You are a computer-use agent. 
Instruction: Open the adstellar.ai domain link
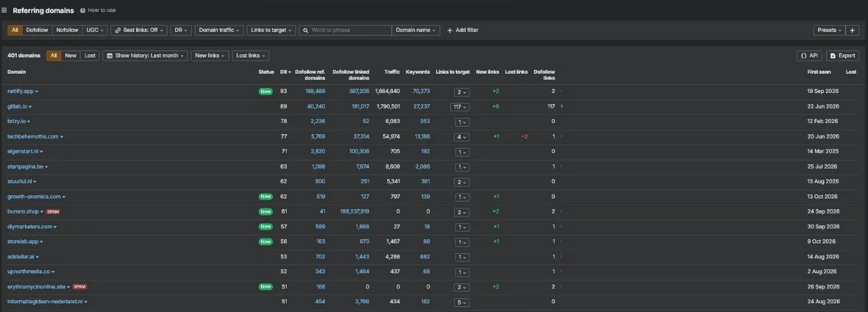[21, 256]
